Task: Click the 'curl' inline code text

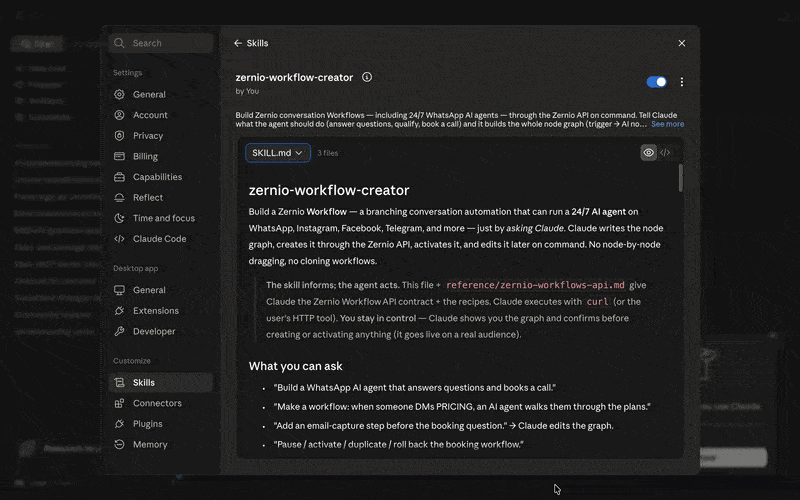Action: [597, 302]
